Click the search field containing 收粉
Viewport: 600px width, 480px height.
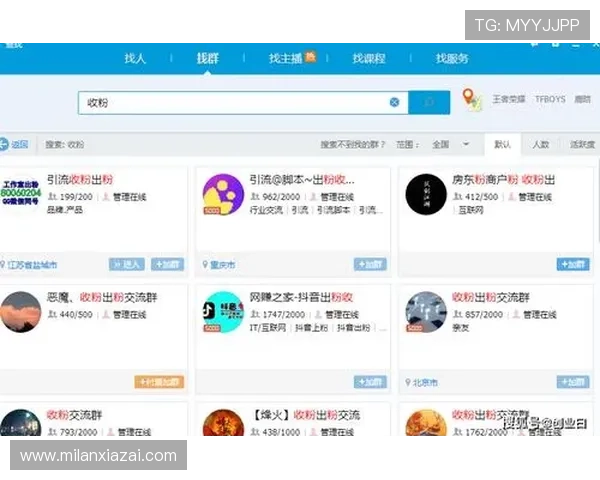click(x=243, y=103)
